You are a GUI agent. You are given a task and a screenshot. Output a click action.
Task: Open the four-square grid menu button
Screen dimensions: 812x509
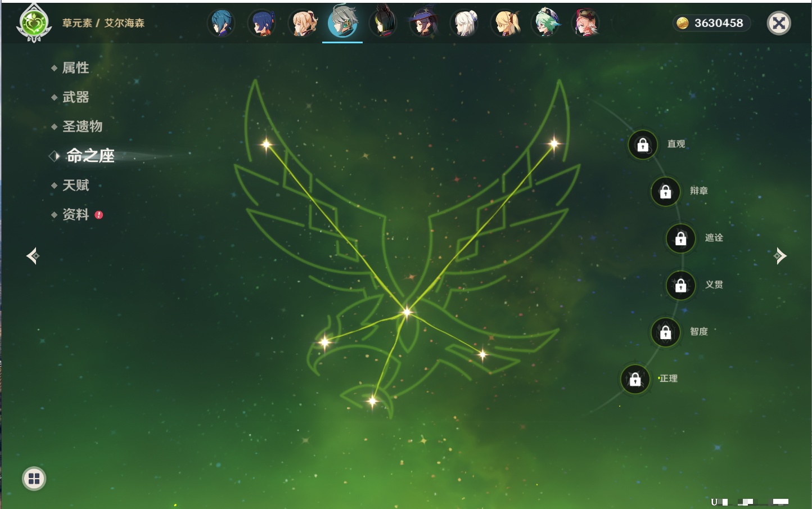click(34, 479)
